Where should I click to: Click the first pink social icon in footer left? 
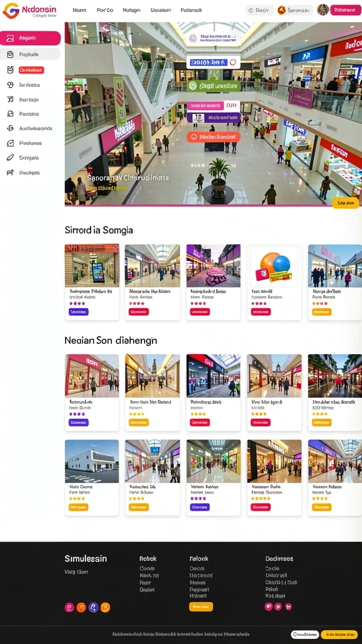(x=69, y=608)
